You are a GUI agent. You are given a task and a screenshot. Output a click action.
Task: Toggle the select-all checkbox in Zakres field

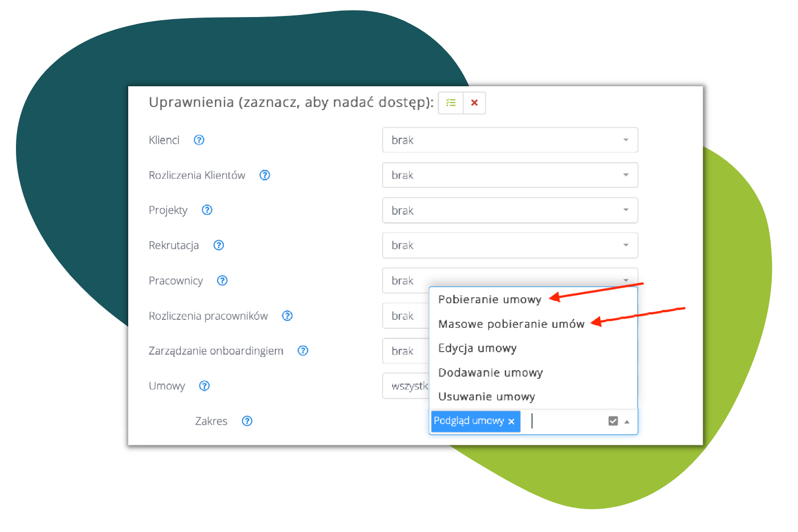pos(613,421)
